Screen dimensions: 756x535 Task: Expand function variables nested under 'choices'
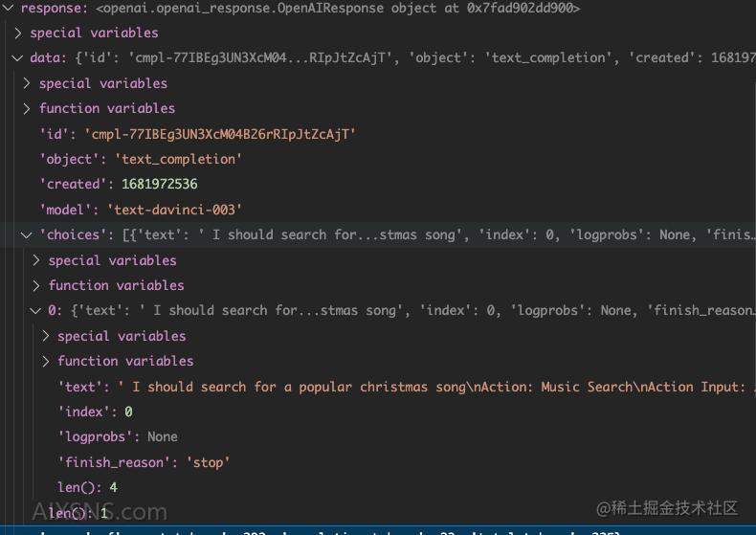(x=36, y=286)
